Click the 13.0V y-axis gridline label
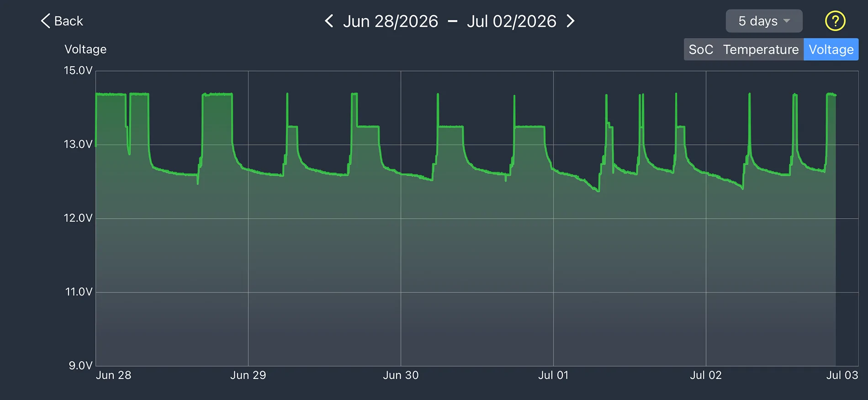The width and height of the screenshot is (868, 400). pos(78,144)
